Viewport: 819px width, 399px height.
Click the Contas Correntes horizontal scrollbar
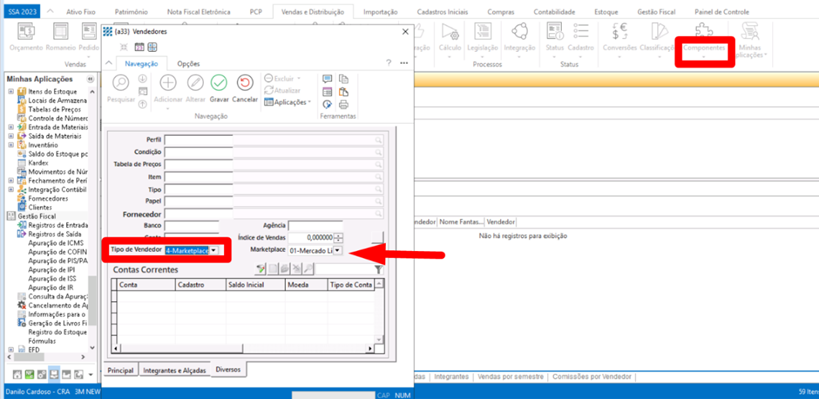[x=244, y=348]
